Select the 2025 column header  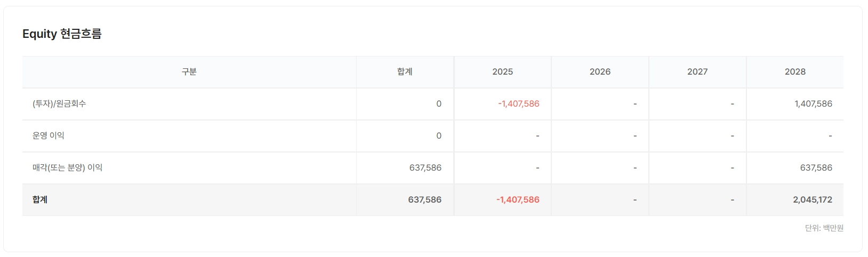[502, 72]
